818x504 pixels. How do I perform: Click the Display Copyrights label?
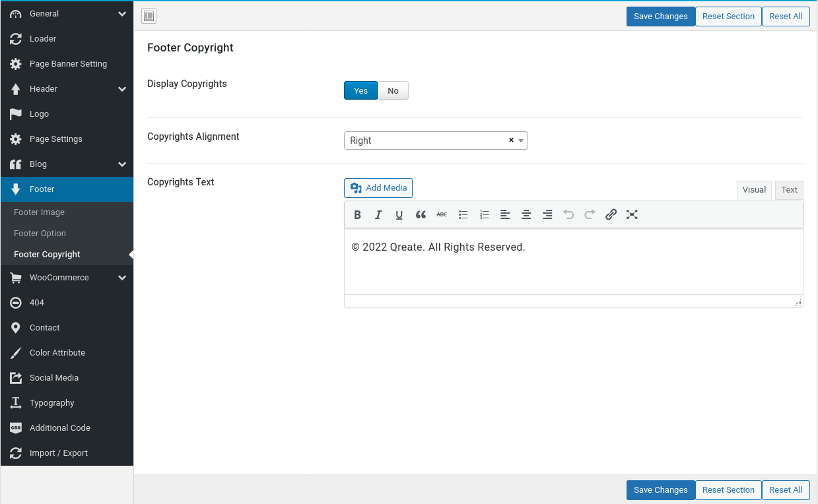(x=187, y=84)
